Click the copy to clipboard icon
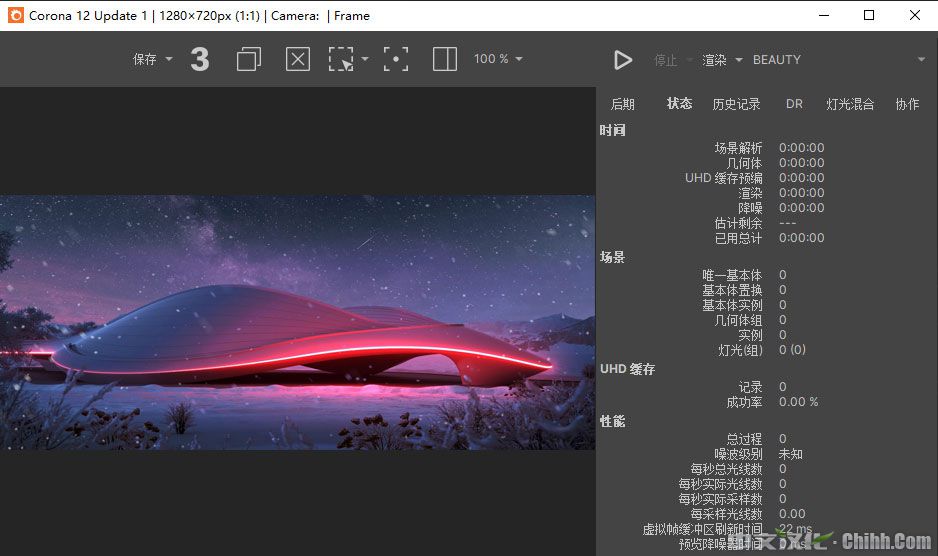 point(248,60)
